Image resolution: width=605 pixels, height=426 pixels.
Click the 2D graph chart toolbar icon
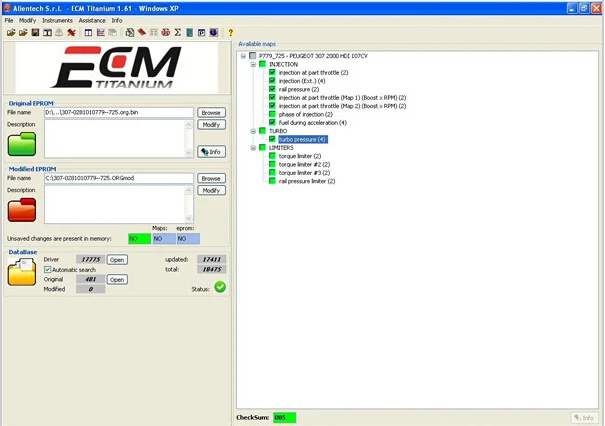pyautogui.click(x=100, y=33)
